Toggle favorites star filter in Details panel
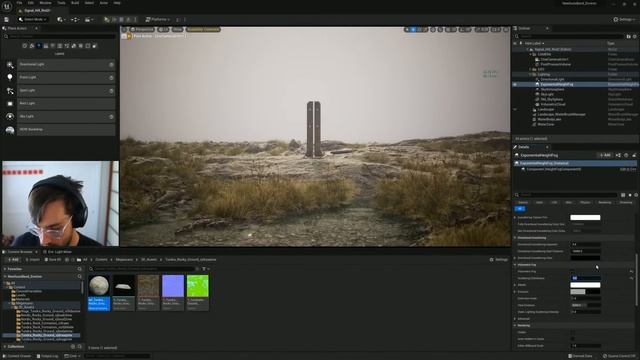 (630, 195)
